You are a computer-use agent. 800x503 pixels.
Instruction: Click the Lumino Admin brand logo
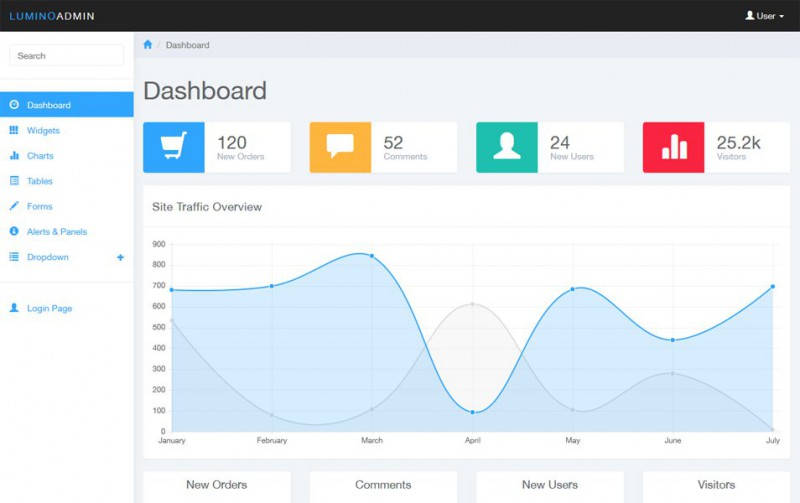click(52, 16)
